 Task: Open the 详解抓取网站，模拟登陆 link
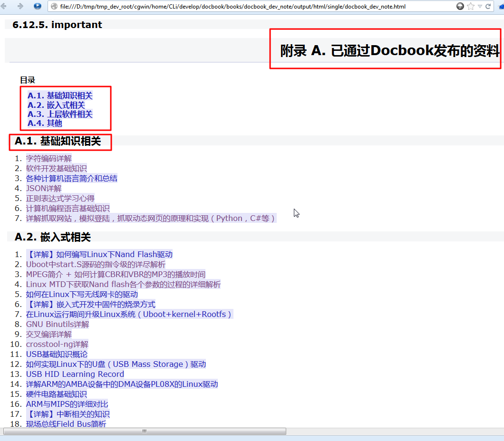click(x=151, y=219)
